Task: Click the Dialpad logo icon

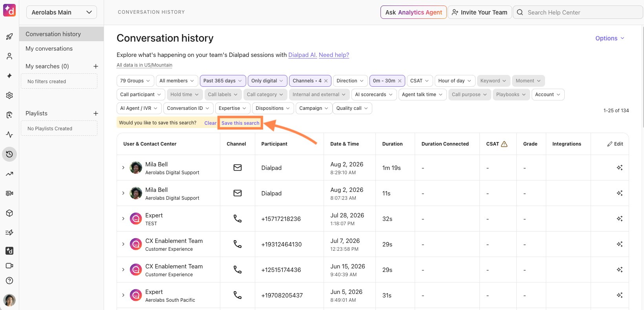Action: [x=9, y=10]
